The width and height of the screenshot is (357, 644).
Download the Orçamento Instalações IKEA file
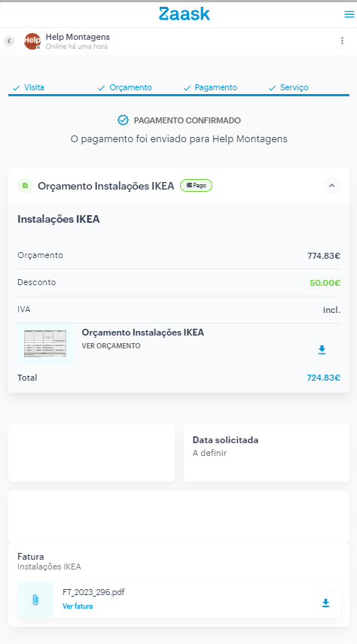tap(322, 350)
